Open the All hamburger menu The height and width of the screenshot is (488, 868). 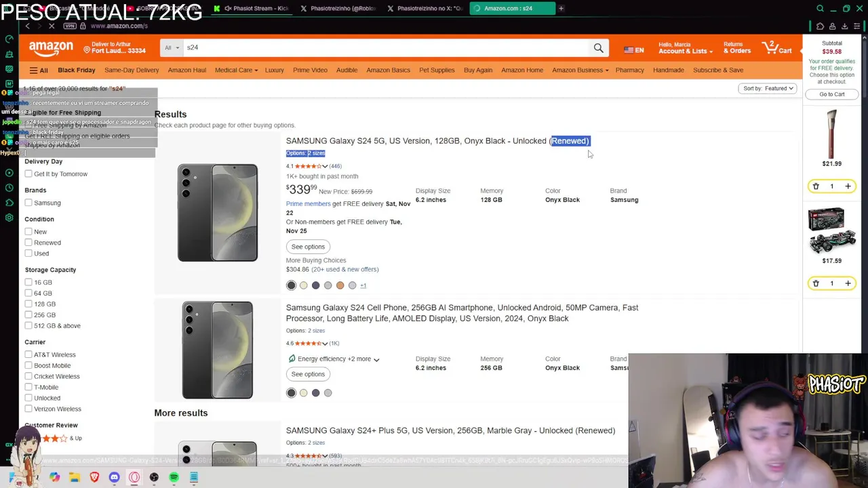pos(39,70)
